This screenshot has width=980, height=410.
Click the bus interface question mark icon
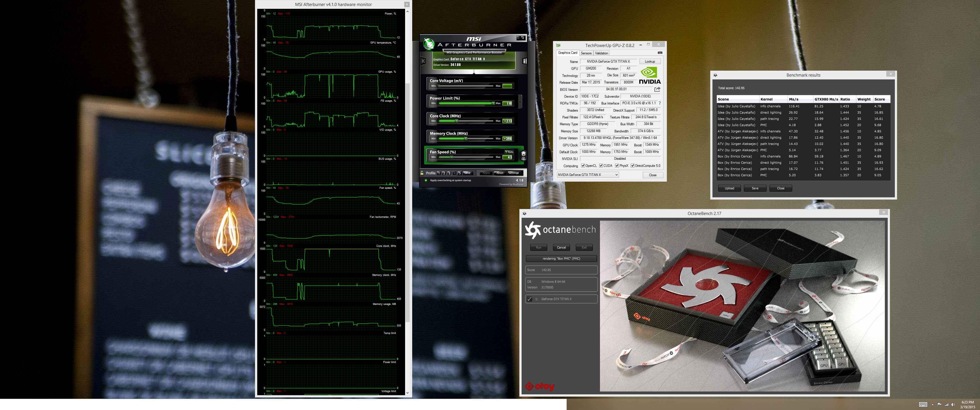pos(660,103)
